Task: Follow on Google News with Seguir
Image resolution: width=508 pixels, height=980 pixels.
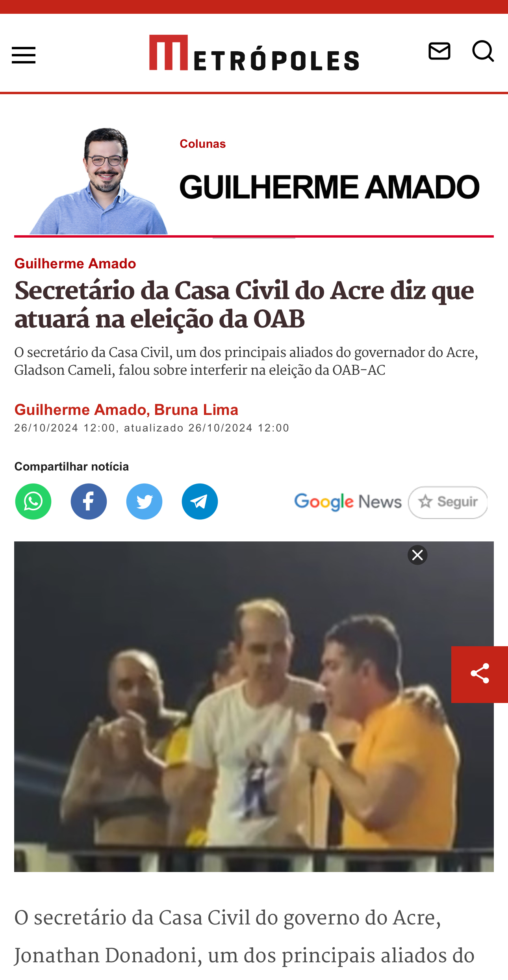Action: click(448, 502)
